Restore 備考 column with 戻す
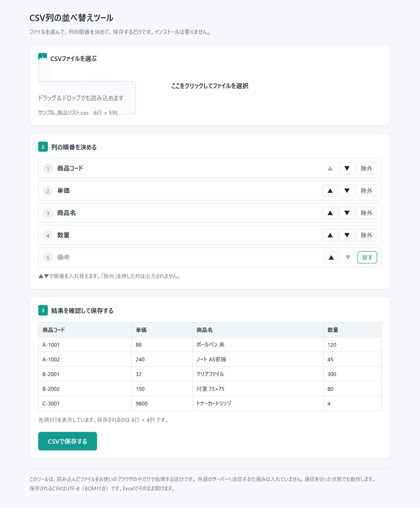 coord(367,257)
